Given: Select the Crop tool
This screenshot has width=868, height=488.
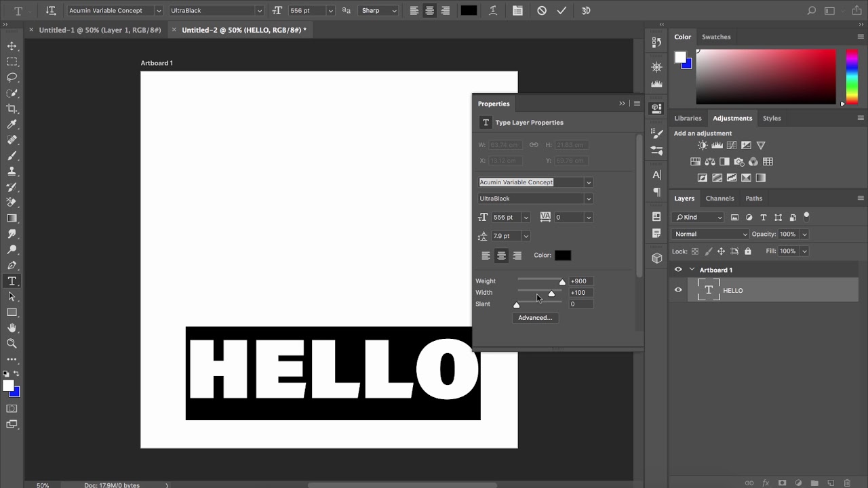Looking at the screenshot, I should 12,108.
